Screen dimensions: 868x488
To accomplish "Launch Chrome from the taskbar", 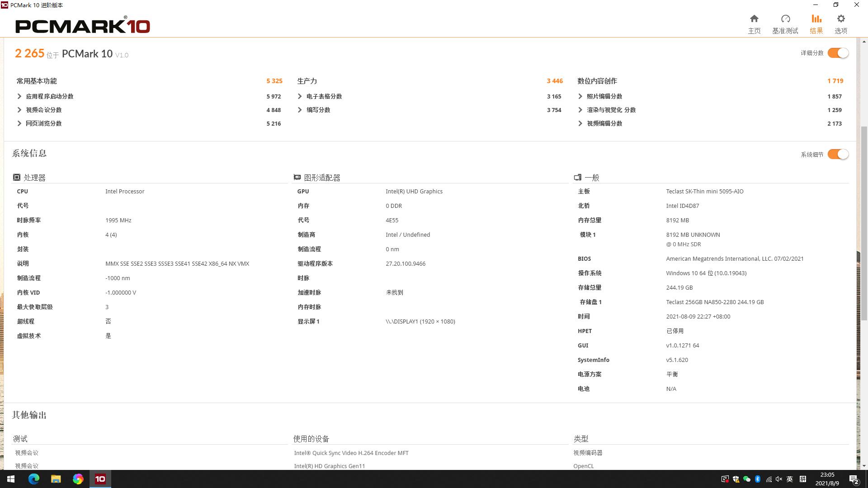I will (x=78, y=479).
